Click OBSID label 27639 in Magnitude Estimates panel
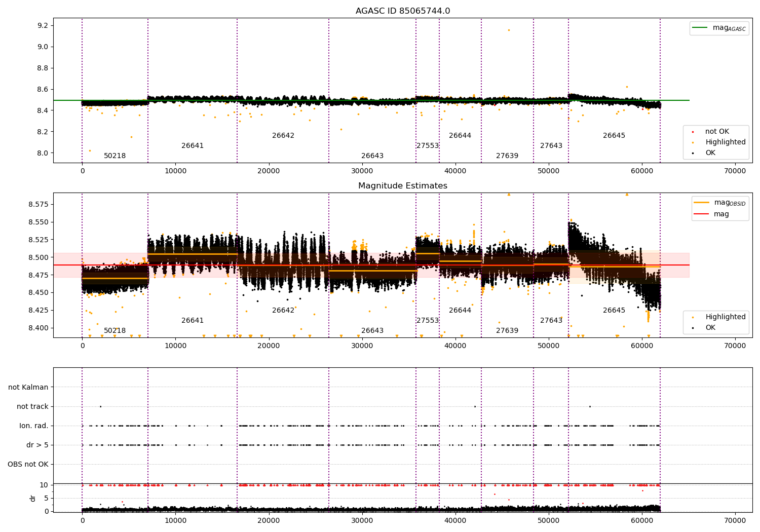The width and height of the screenshot is (760, 532). (x=507, y=331)
